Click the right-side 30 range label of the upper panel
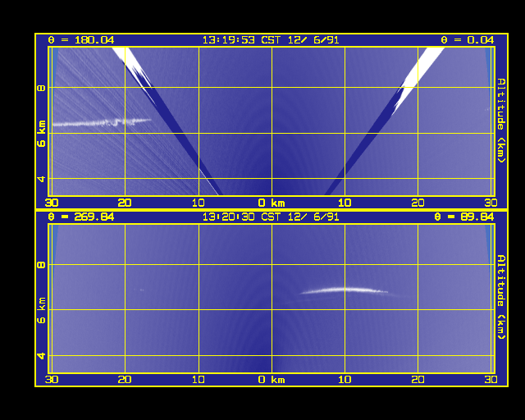Viewport: 525px width, 420px height. coord(491,203)
